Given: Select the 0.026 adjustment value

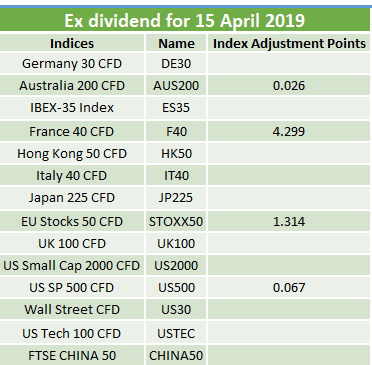Looking at the screenshot, I should pos(289,86).
